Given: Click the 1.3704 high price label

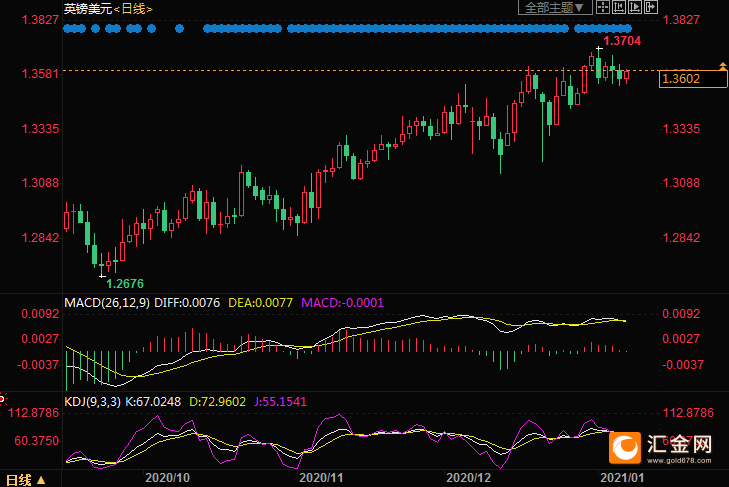Looking at the screenshot, I should point(622,41).
